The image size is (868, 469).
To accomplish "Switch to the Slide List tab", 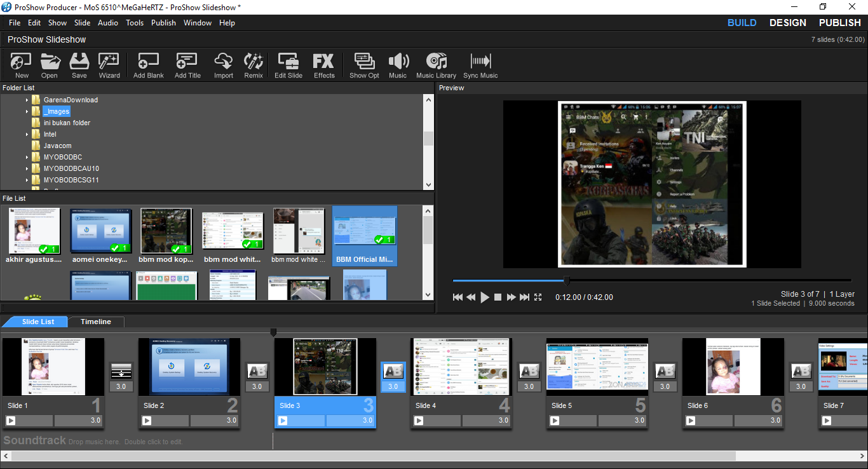I will [38, 322].
